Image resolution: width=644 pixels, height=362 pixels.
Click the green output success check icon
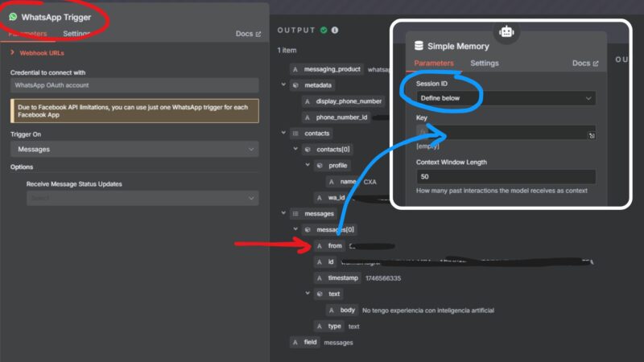324,30
